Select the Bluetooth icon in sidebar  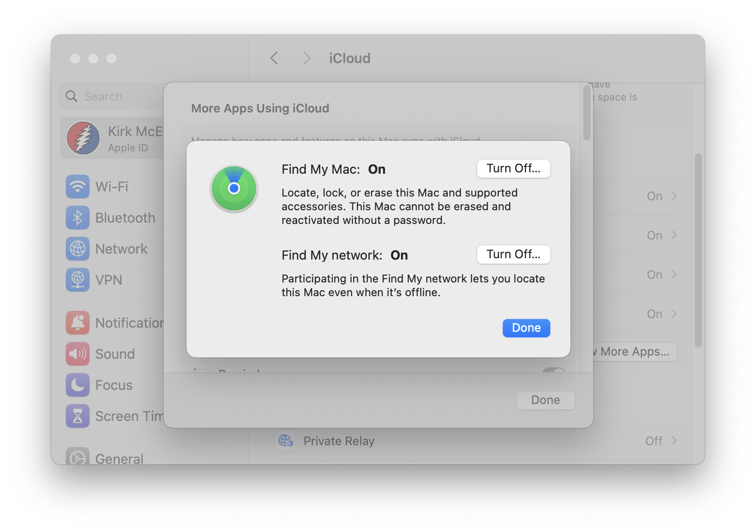click(x=78, y=218)
